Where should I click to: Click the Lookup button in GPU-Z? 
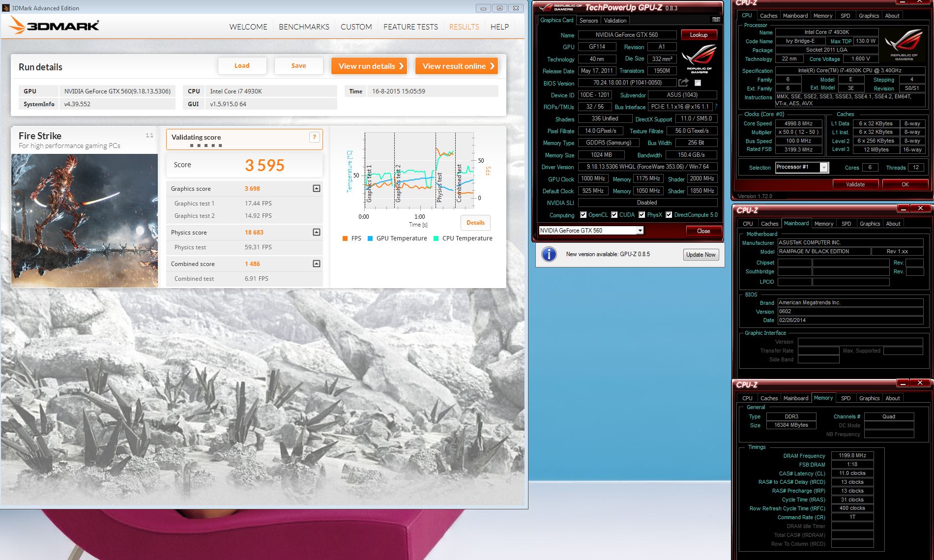pos(699,35)
